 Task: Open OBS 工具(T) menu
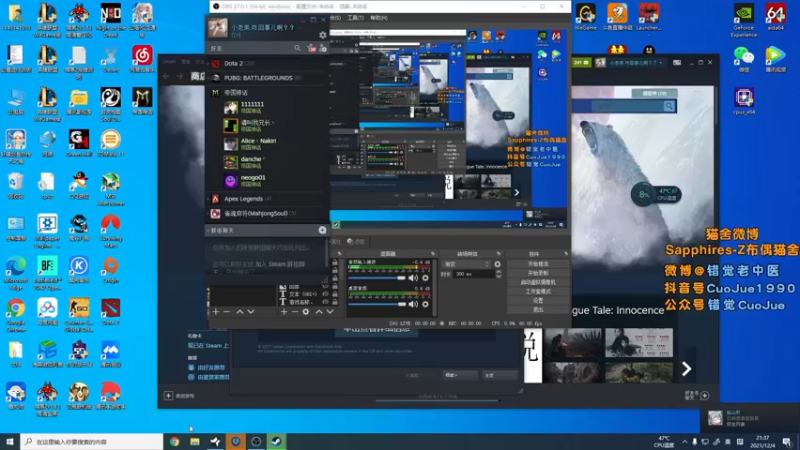pyautogui.click(x=355, y=18)
